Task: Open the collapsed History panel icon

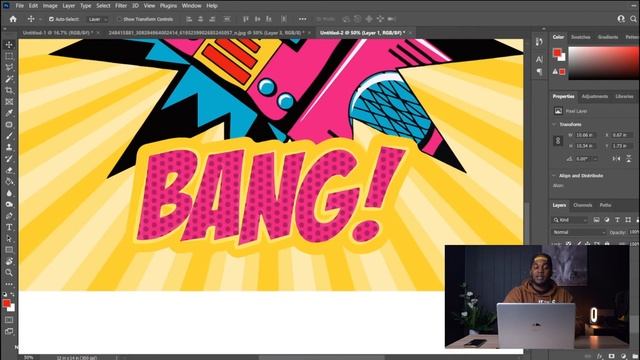Action: (539, 42)
